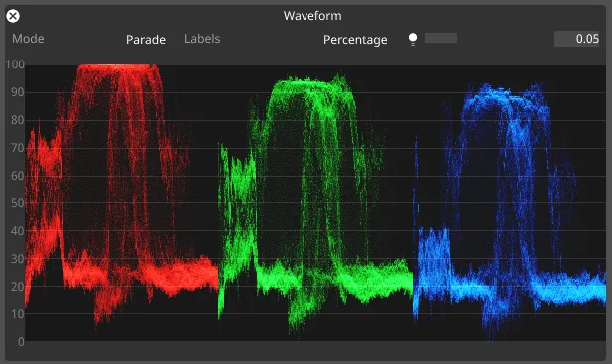The height and width of the screenshot is (364, 612).
Task: Adjust the brightness slider beside lightbulb
Action: (440, 38)
